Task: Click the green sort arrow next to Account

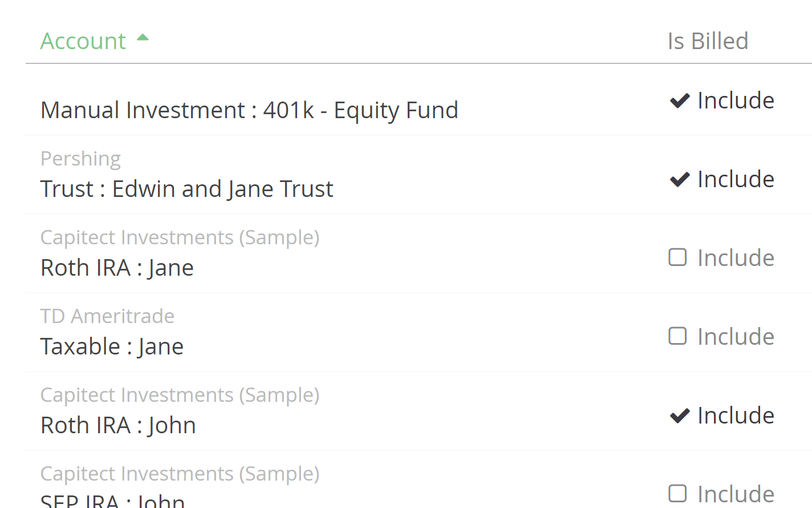Action: coord(143,38)
